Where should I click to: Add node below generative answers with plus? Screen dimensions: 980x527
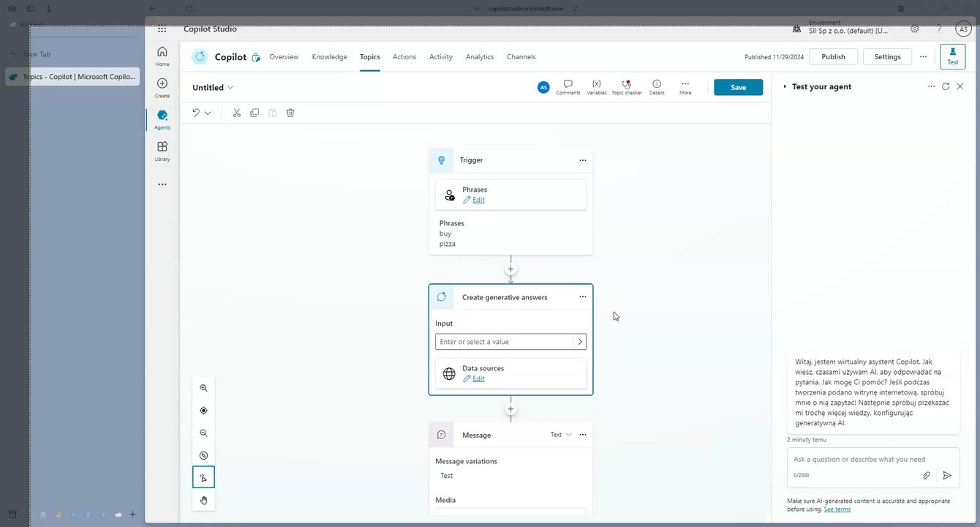point(510,409)
